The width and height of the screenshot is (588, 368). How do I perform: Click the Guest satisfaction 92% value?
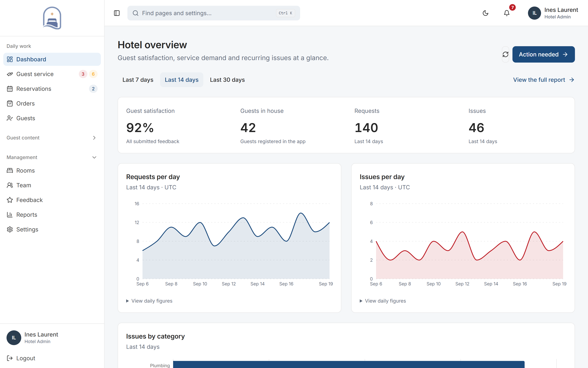(140, 128)
